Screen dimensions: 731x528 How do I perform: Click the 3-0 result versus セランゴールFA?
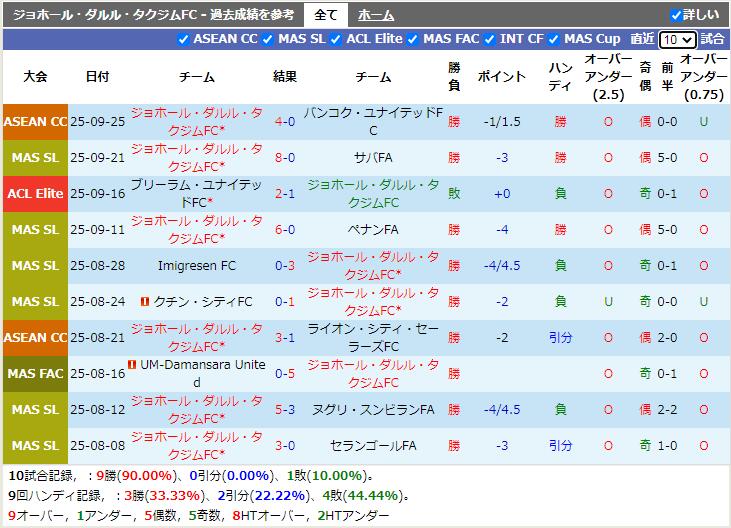(x=285, y=446)
